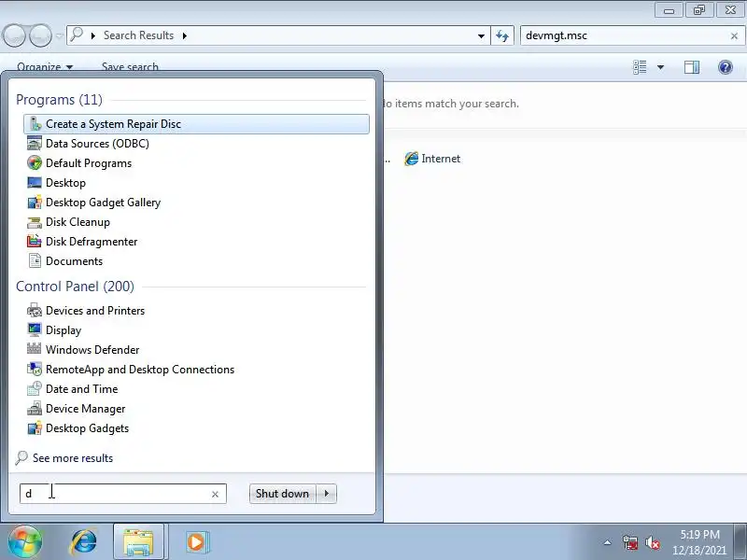Click the Programs (11) group header
Screen dimensions: 747x560
59,100
